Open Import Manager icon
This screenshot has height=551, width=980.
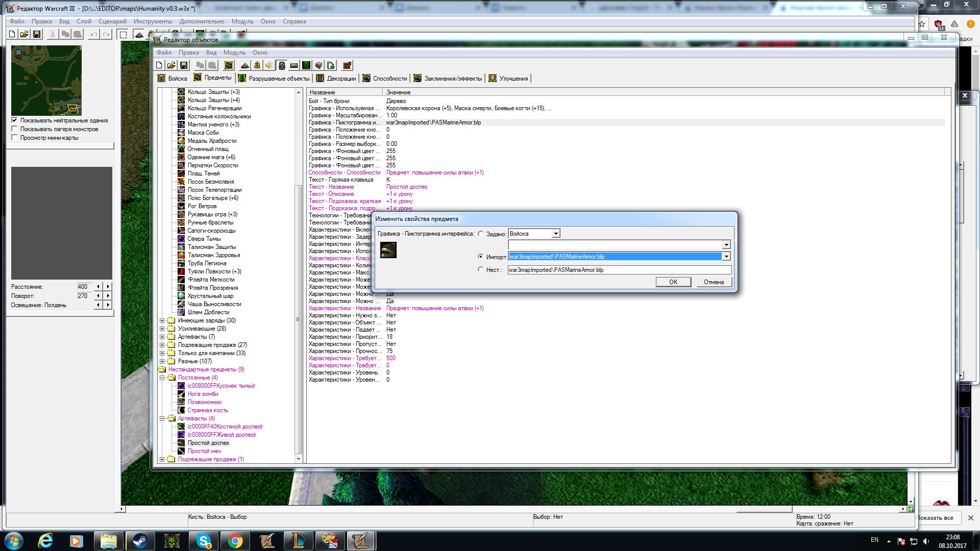click(331, 65)
